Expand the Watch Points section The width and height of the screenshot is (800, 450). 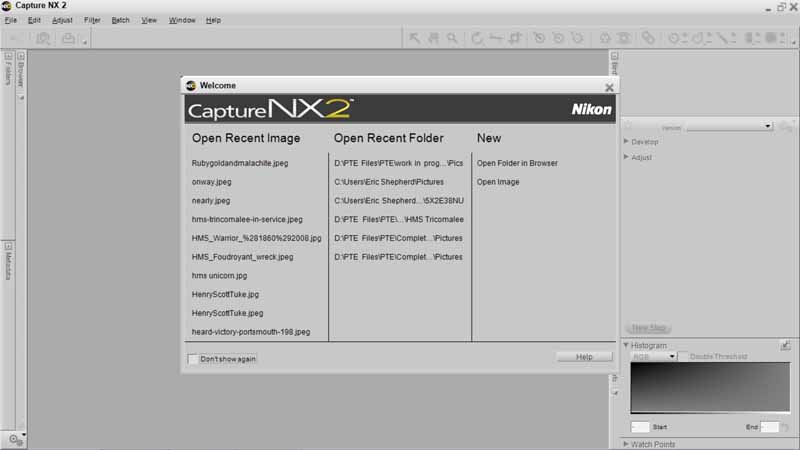pos(626,444)
